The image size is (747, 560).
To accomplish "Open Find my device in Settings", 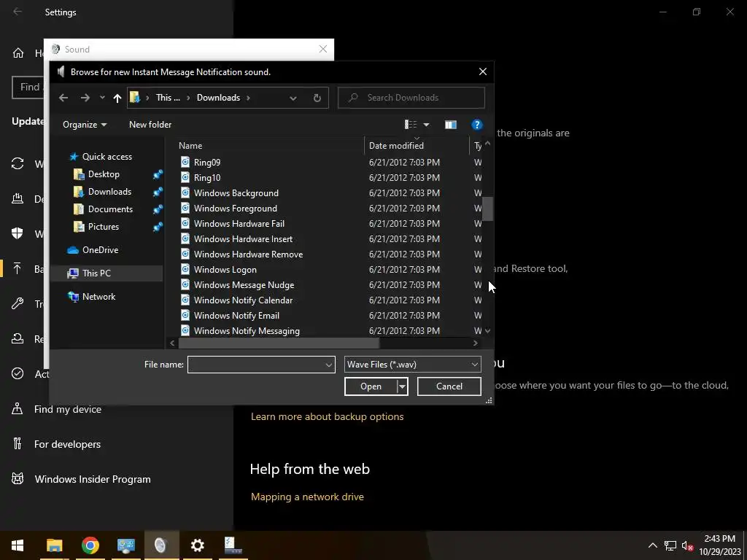I will pyautogui.click(x=68, y=409).
